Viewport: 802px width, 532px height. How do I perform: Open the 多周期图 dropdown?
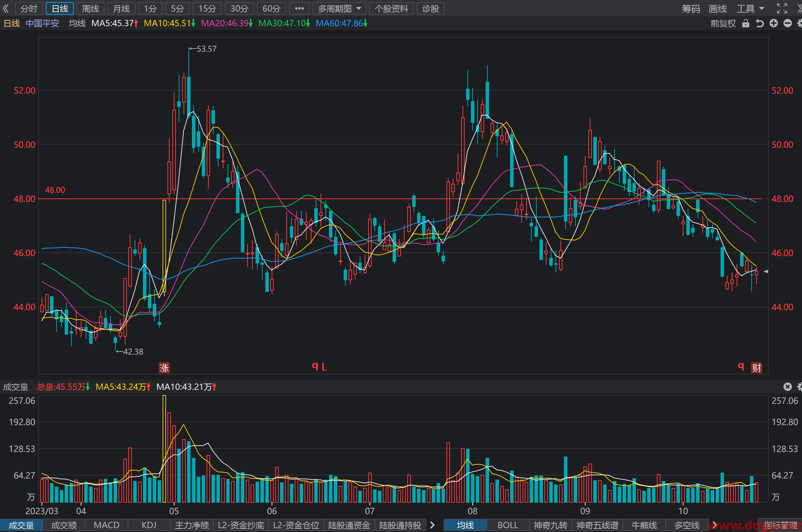[339, 8]
